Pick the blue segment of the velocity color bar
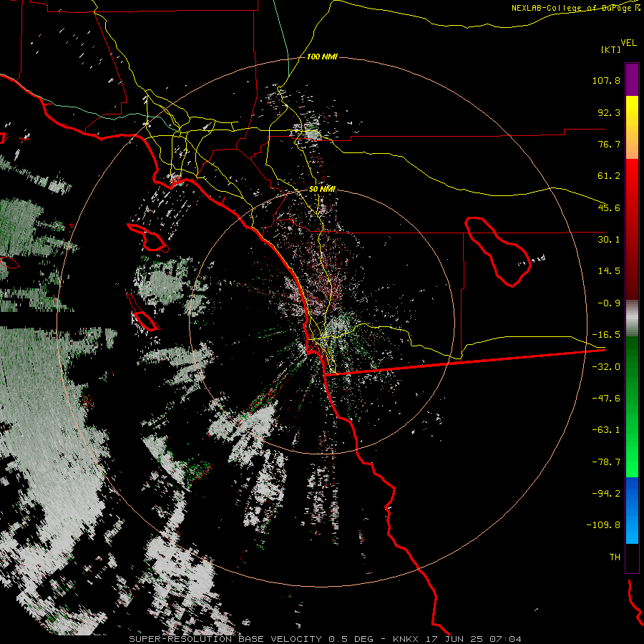Viewport: 644px width, 644px height. [632, 510]
